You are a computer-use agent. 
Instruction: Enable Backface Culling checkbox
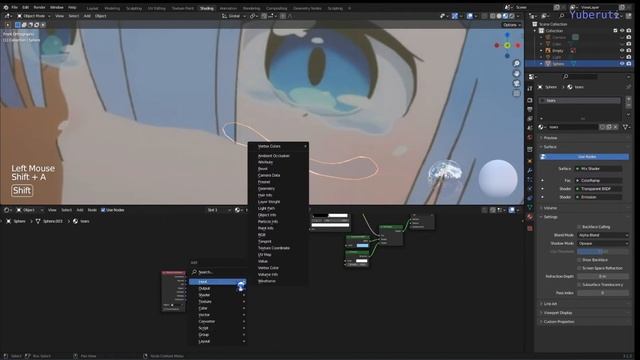(579, 227)
